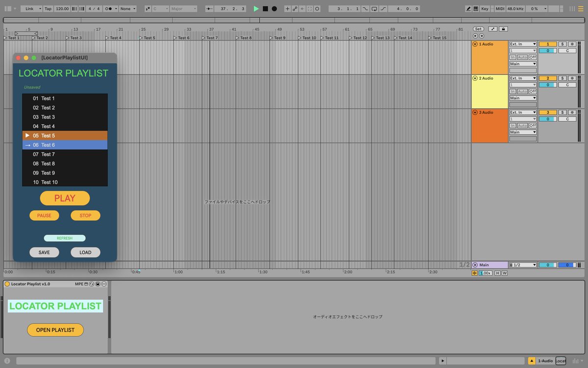Click the Test 7 locator marker
This screenshot has width=588, height=368.
click(x=211, y=38)
